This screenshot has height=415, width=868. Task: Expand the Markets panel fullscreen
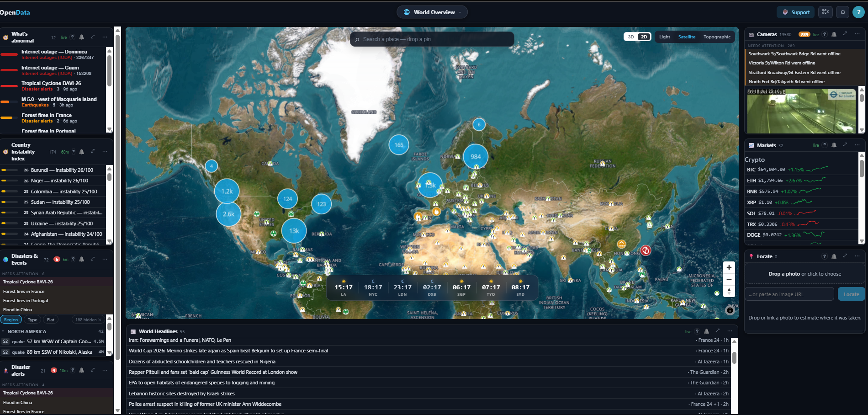coord(845,145)
